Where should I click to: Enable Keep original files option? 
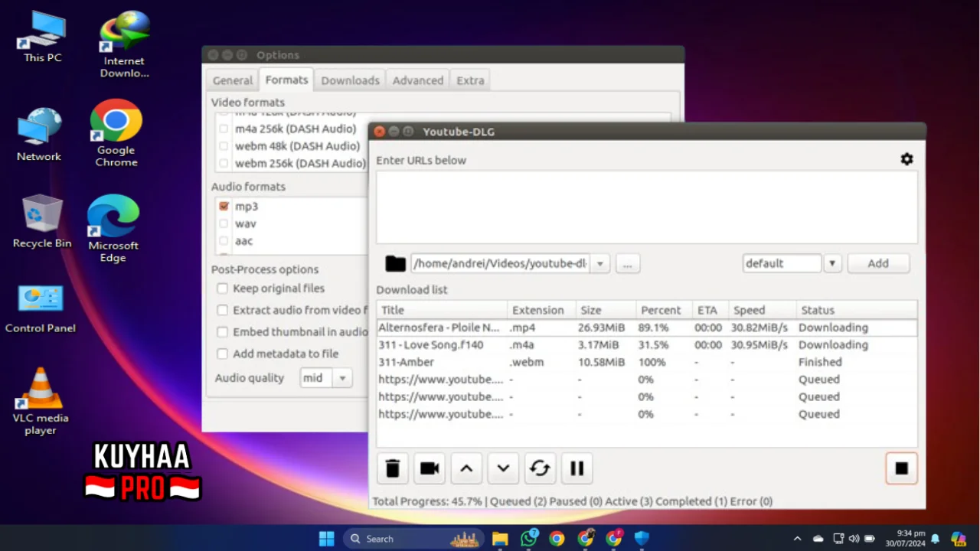tap(222, 289)
